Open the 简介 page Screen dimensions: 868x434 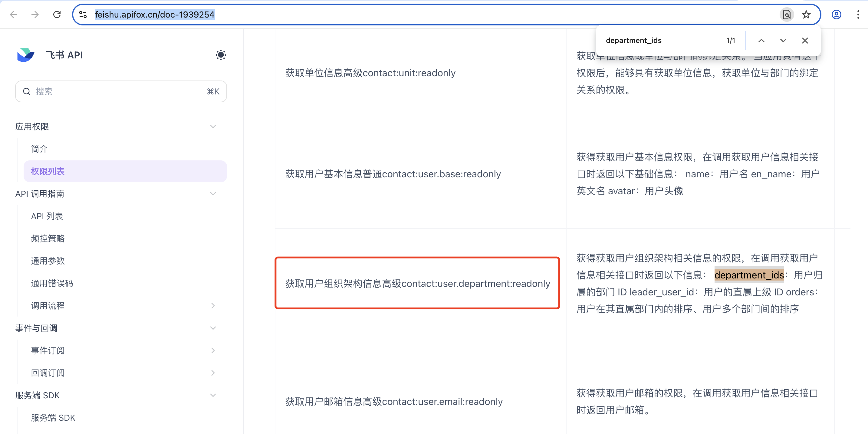39,149
